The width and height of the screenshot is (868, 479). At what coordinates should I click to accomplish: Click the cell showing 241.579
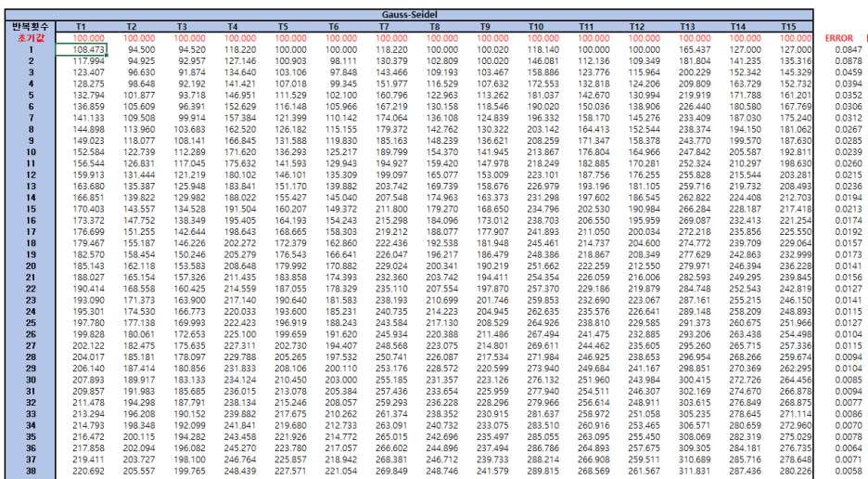pos(485,472)
